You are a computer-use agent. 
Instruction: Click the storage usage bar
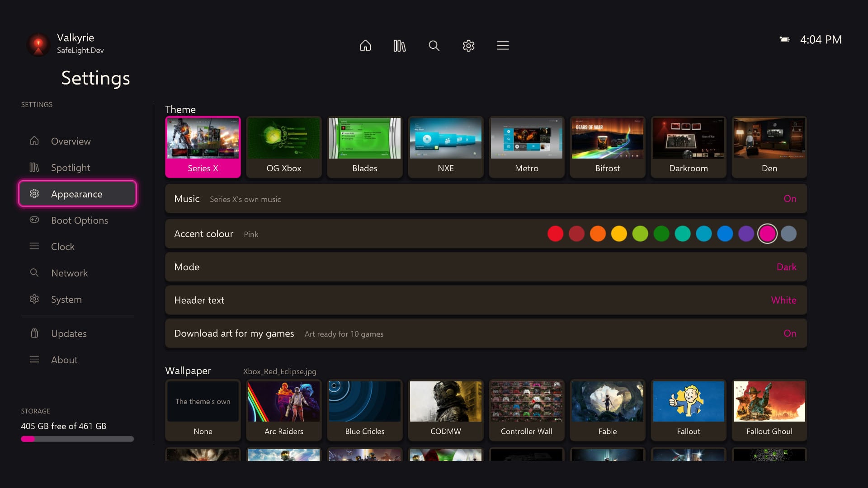click(77, 439)
